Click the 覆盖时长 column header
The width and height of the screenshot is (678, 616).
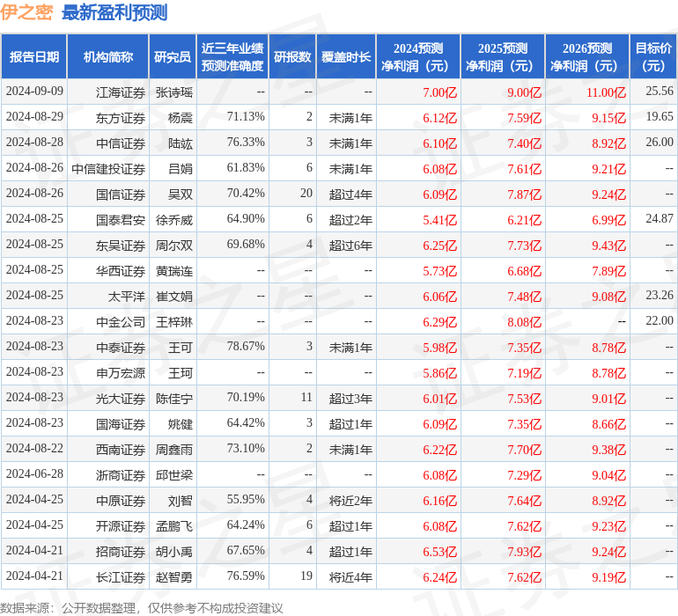tap(346, 56)
